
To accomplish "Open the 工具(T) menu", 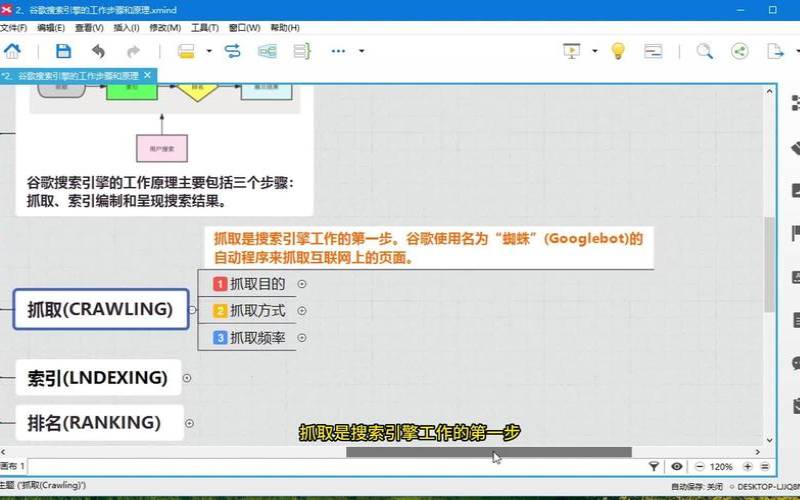I will (205, 28).
